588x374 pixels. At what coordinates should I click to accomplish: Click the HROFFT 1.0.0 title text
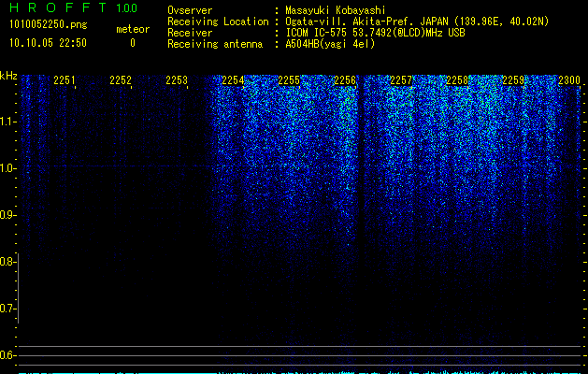[x=73, y=7]
